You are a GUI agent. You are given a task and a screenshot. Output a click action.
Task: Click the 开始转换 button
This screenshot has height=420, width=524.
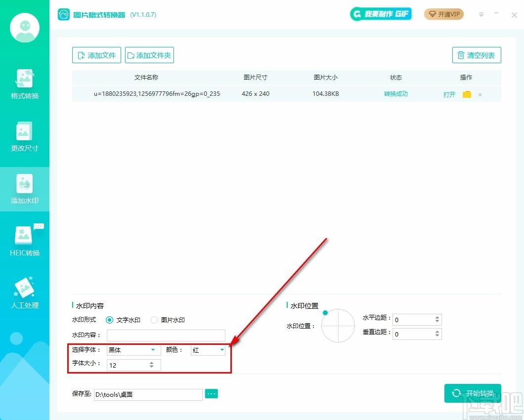point(473,393)
